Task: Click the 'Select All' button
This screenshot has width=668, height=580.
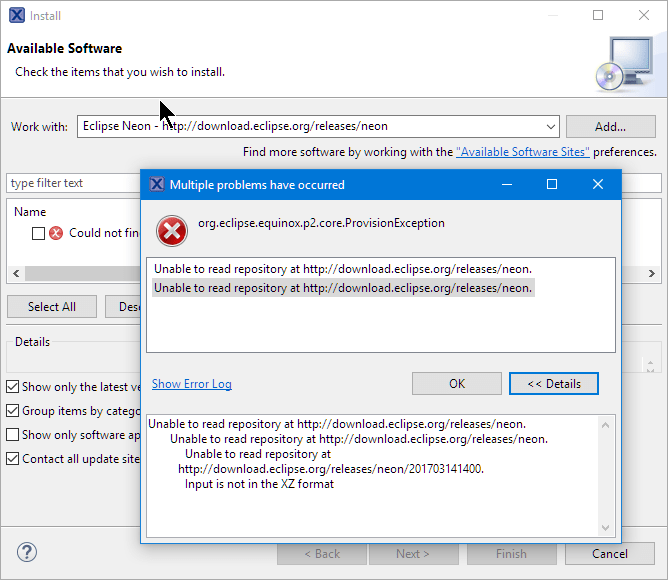Action: click(x=52, y=306)
